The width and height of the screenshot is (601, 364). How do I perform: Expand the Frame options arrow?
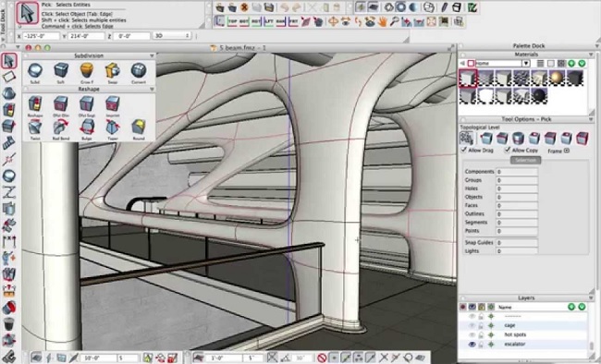(567, 151)
